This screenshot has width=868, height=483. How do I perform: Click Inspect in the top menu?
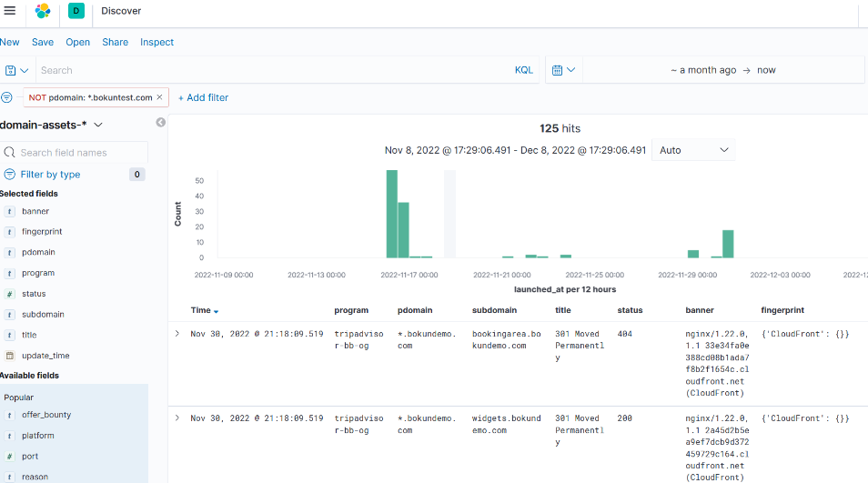(156, 42)
